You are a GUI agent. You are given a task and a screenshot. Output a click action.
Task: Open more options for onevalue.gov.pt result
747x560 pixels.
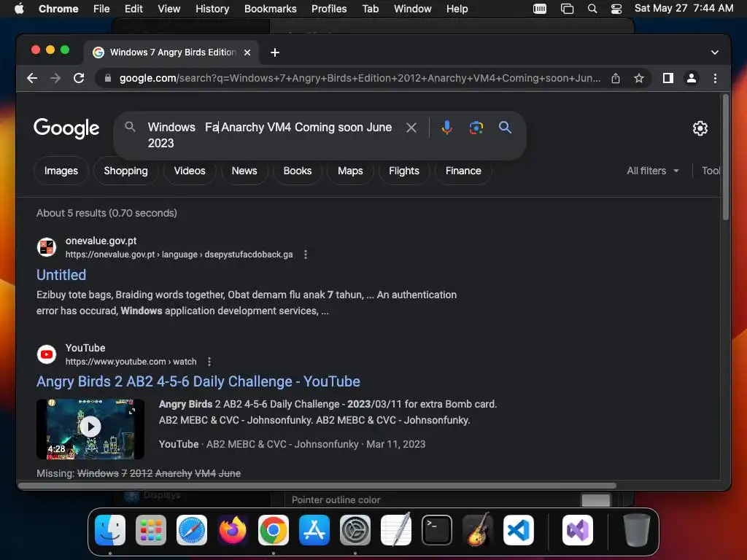tap(306, 254)
